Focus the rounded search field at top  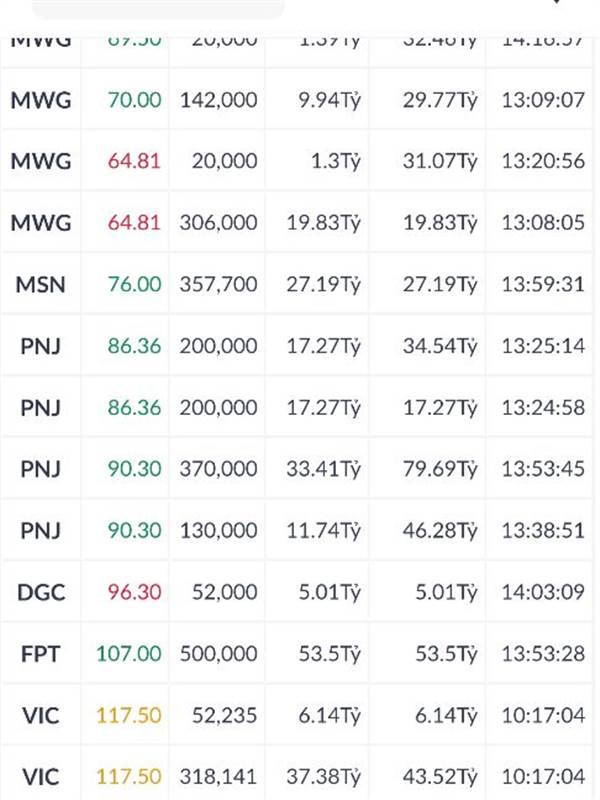click(x=158, y=8)
